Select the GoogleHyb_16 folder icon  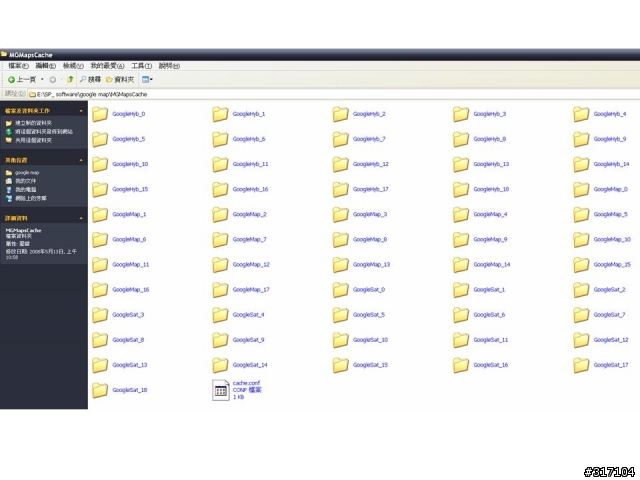[x=220, y=189]
